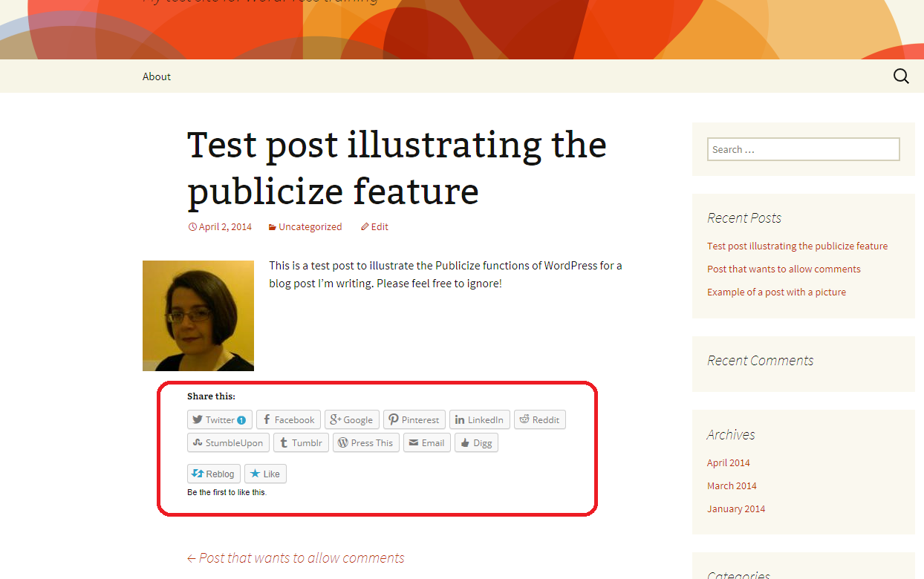Pin this post on Pinterest
The height and width of the screenshot is (579, 924).
(414, 419)
